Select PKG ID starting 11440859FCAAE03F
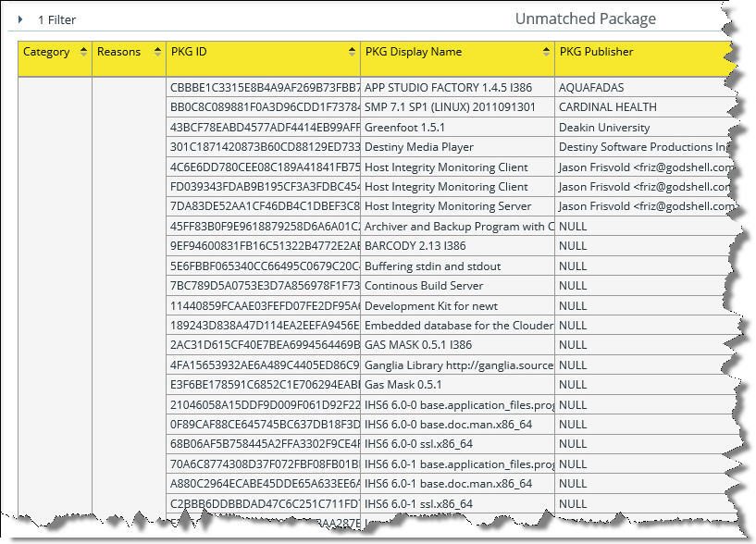Viewport: 756px width, 544px height. pyautogui.click(x=263, y=305)
